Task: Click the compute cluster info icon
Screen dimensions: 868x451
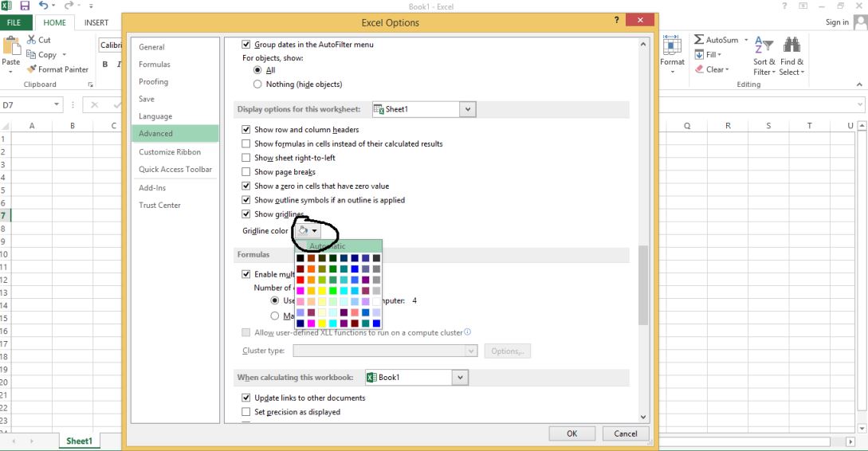Action: (x=467, y=332)
